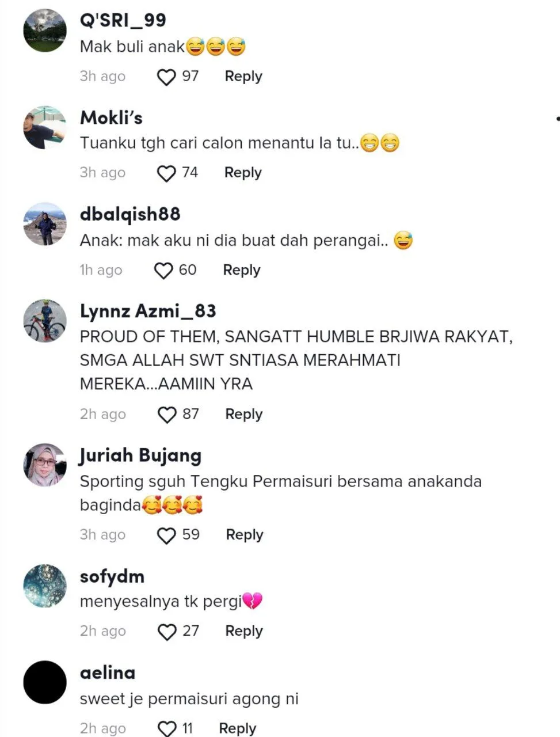The height and width of the screenshot is (737, 560).
Task: Reply to Q'SRI_99's comment
Action: (x=243, y=77)
